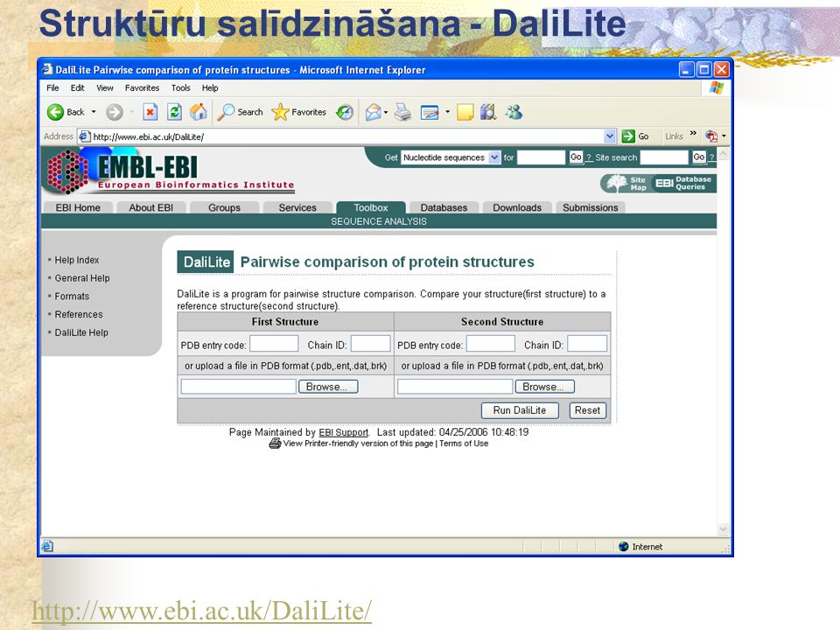Image resolution: width=840 pixels, height=630 pixels.
Task: Open the Terms of Use link
Action: pos(464,444)
